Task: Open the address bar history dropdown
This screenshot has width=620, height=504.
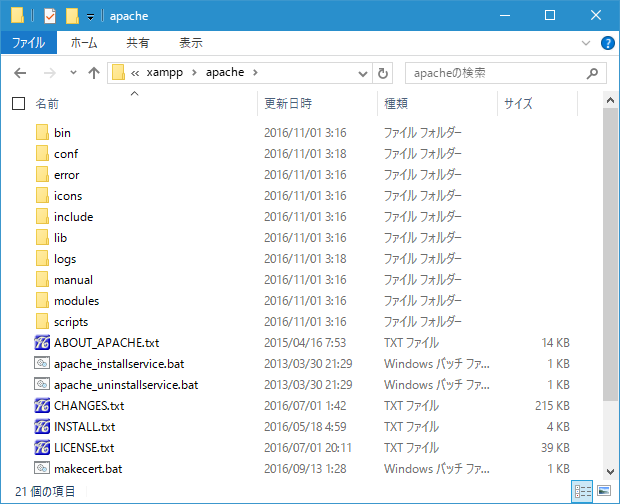Action: point(363,73)
